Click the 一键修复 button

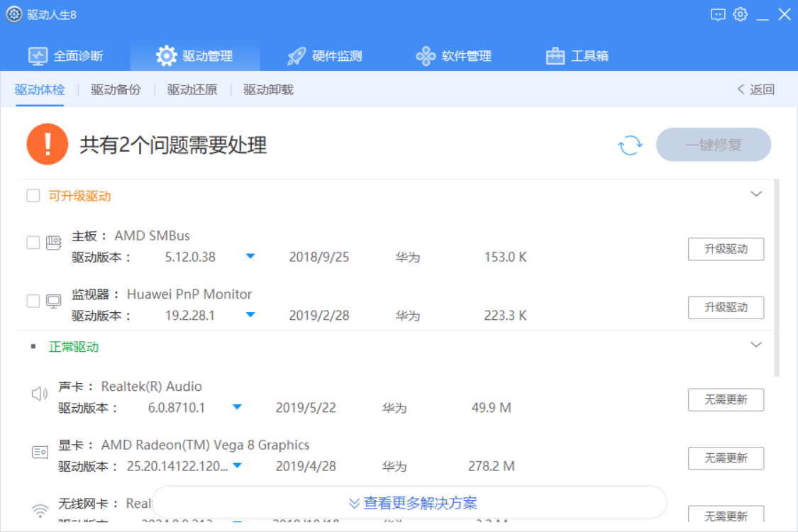[x=714, y=145]
